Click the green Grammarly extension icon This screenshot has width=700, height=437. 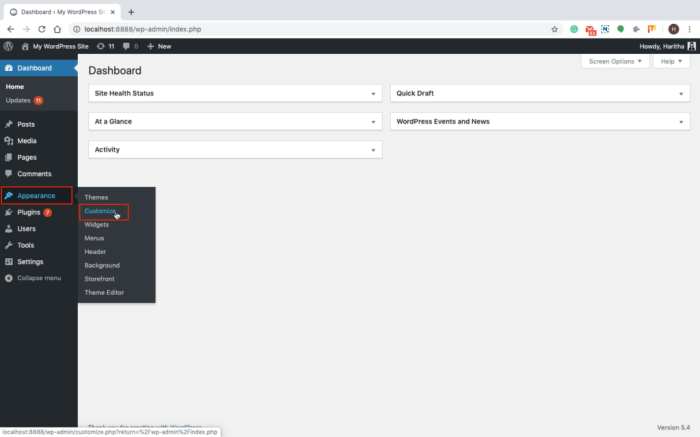click(574, 29)
